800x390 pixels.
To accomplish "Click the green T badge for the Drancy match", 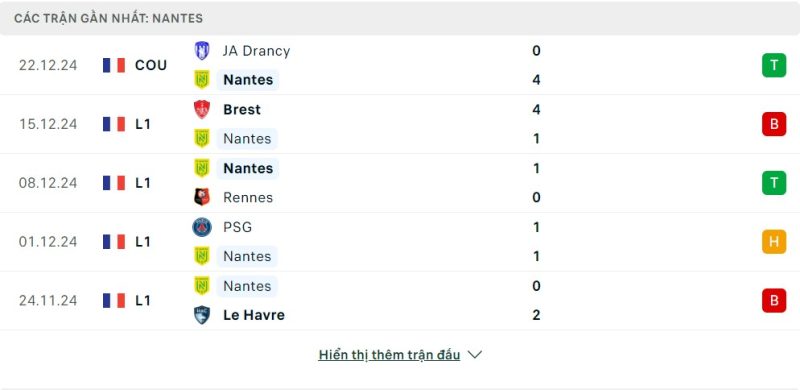I will [x=774, y=65].
